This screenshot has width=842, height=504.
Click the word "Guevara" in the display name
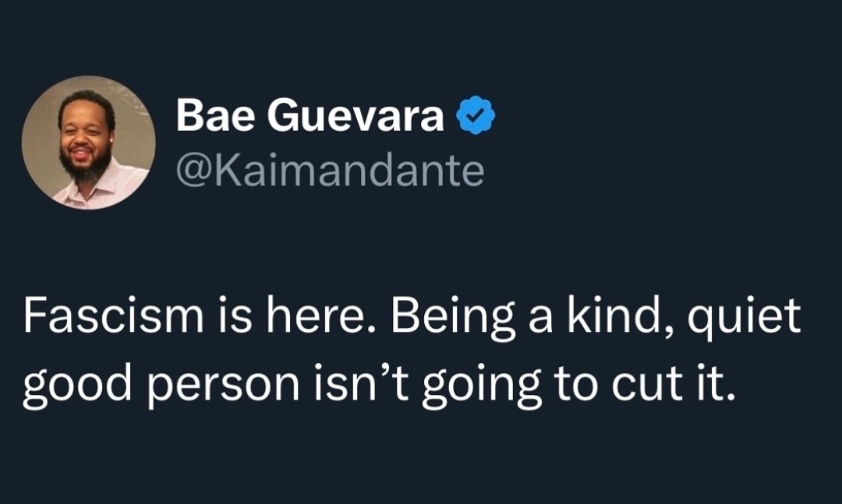point(356,115)
